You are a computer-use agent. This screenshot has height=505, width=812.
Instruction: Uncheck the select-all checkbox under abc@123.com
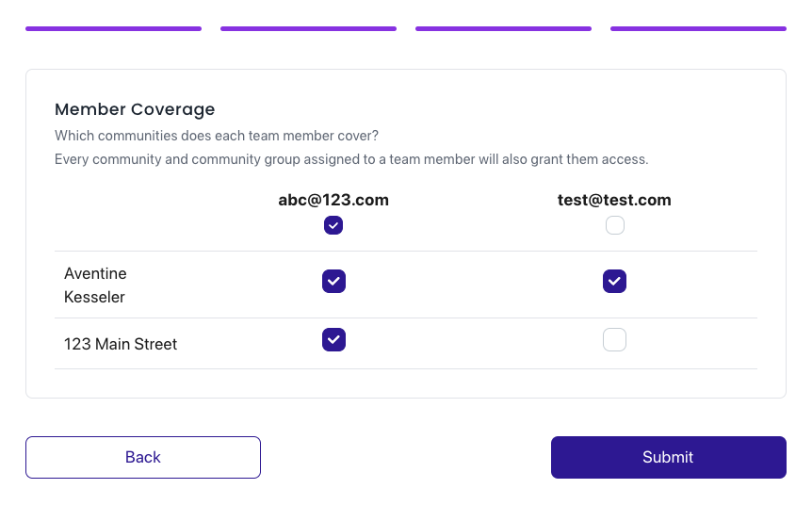point(333,225)
